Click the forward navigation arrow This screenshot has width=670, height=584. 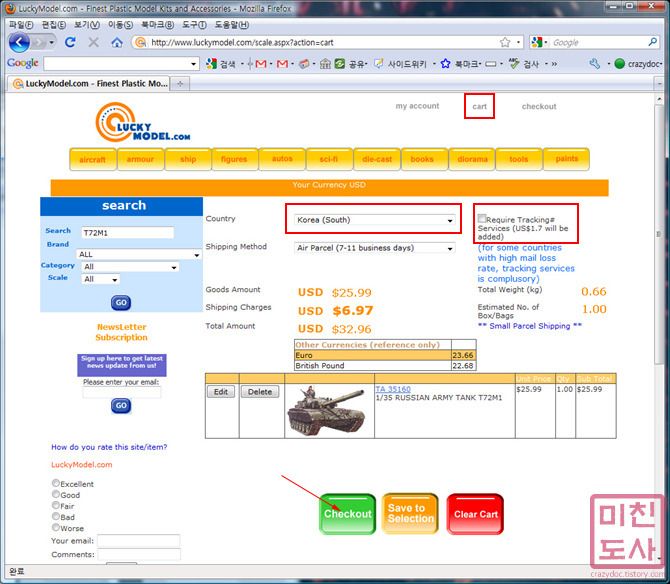click(39, 42)
